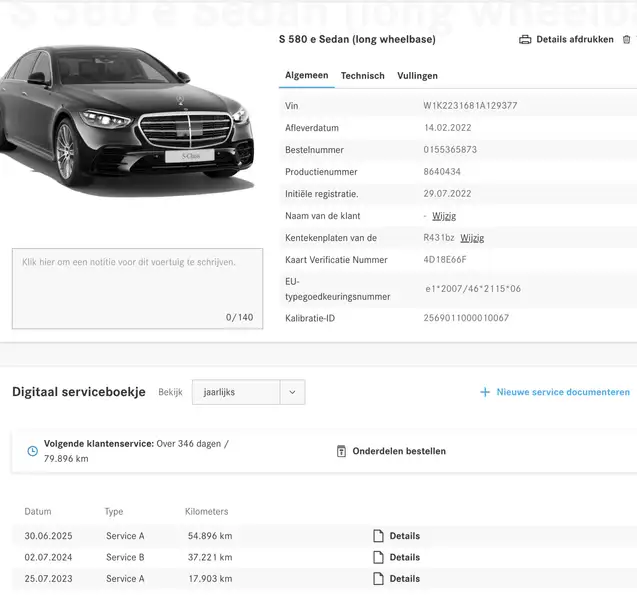Viewport: 637px width, 600px height.
Task: Click the parts order icon beside Onderdelen bestellen
Action: [x=341, y=451]
